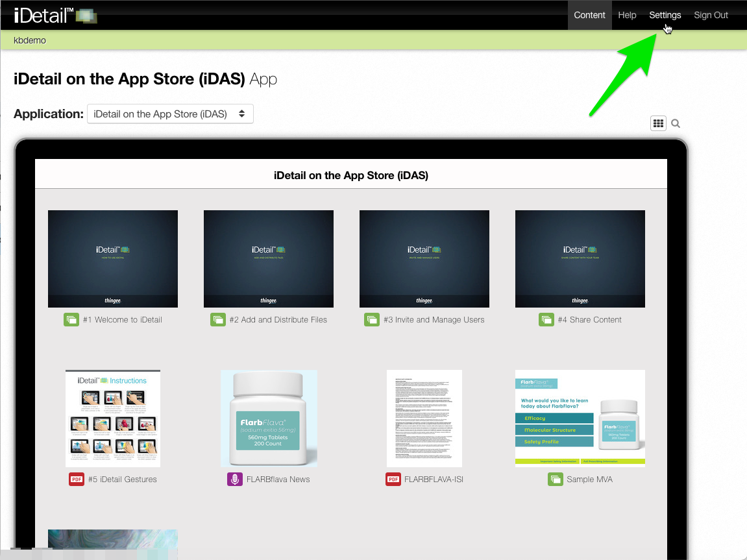The width and height of the screenshot is (747, 560).
Task: Open the search magnifier icon
Action: [676, 124]
